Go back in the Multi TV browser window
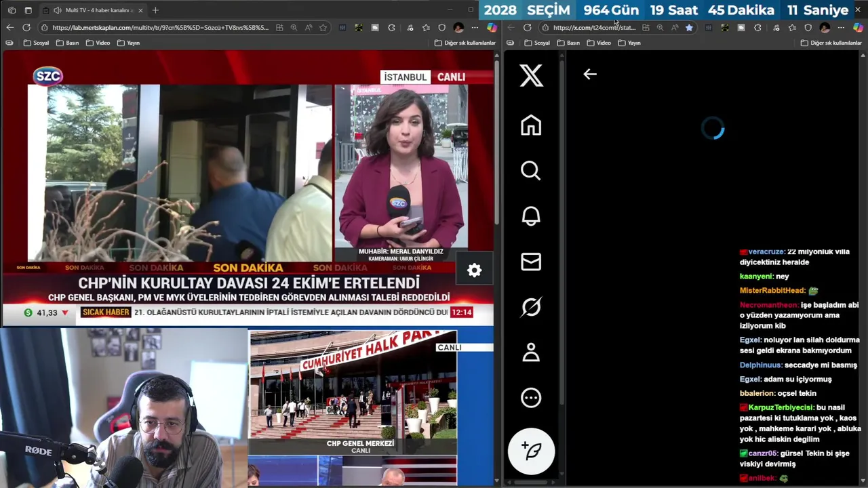 point(9,28)
